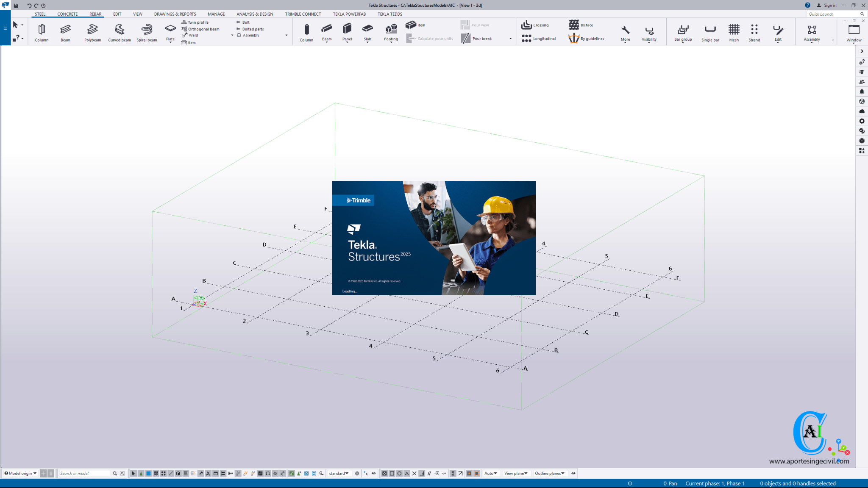The width and height of the screenshot is (868, 488).
Task: Expand the Auto dropdown in bottom toolbar
Action: pyautogui.click(x=490, y=473)
